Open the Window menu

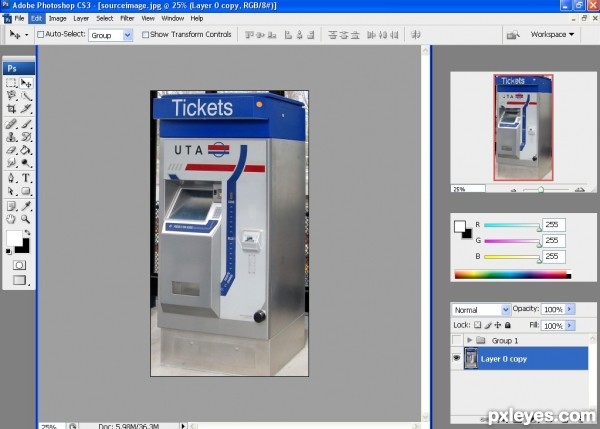[173, 18]
